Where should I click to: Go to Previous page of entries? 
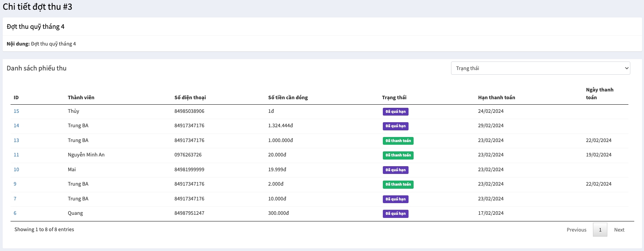[x=576, y=230]
